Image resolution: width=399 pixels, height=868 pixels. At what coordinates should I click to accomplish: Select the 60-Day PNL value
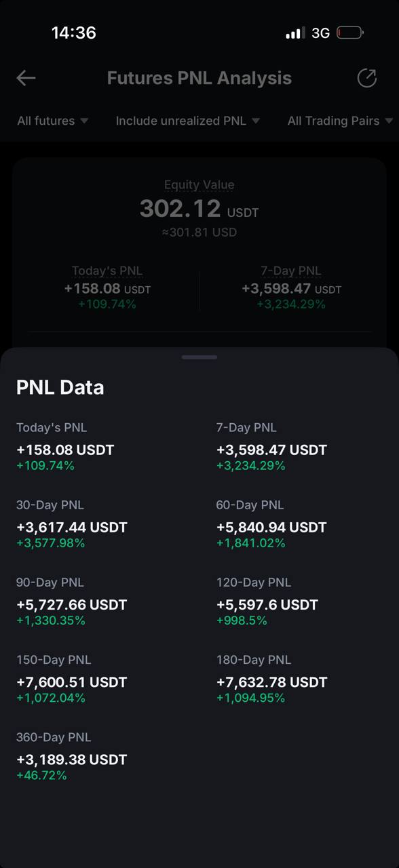click(271, 527)
